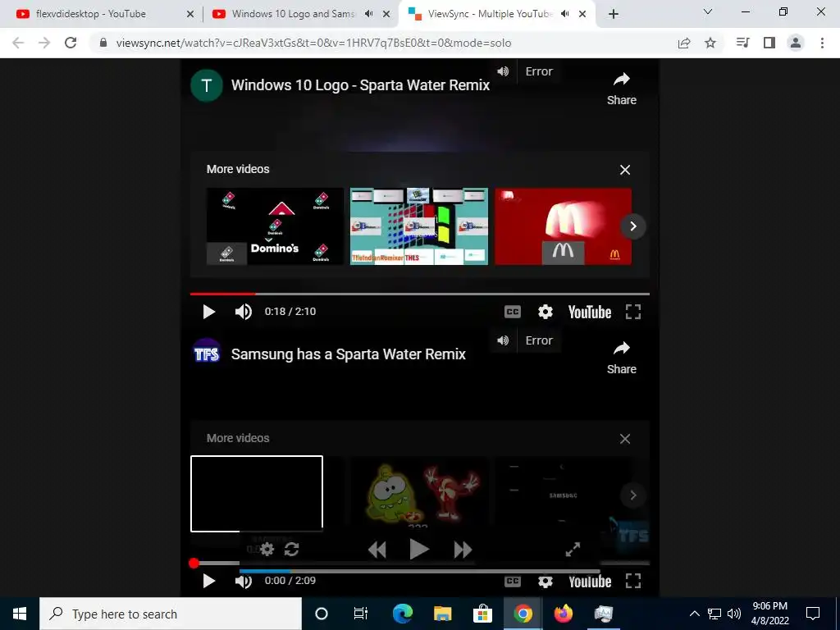Click ViewSync overlay fast-forward button
The height and width of the screenshot is (630, 840).
click(x=463, y=550)
